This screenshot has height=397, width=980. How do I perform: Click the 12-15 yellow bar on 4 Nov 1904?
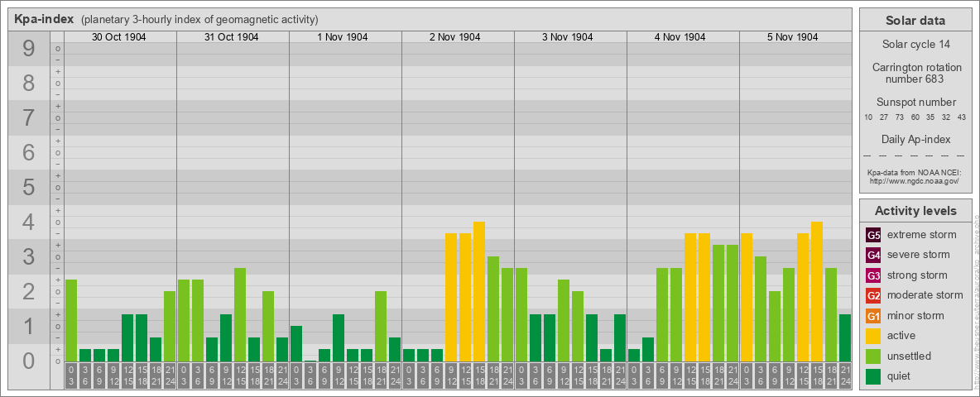(689, 297)
